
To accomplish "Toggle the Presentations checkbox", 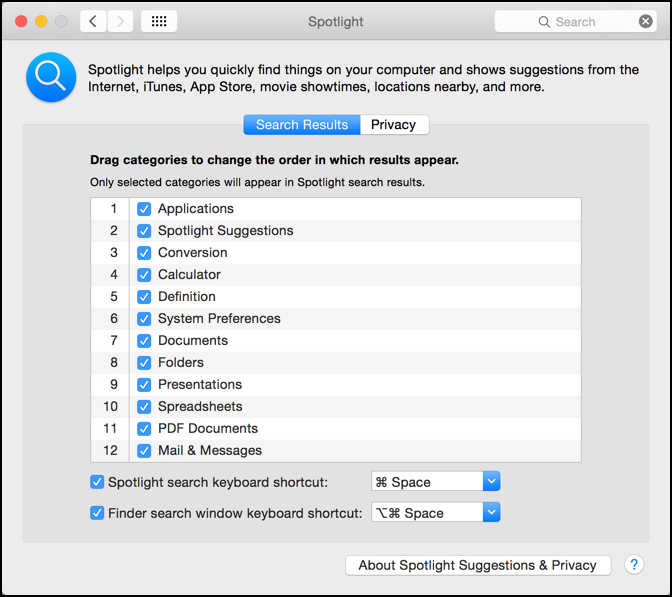I will pyautogui.click(x=144, y=385).
